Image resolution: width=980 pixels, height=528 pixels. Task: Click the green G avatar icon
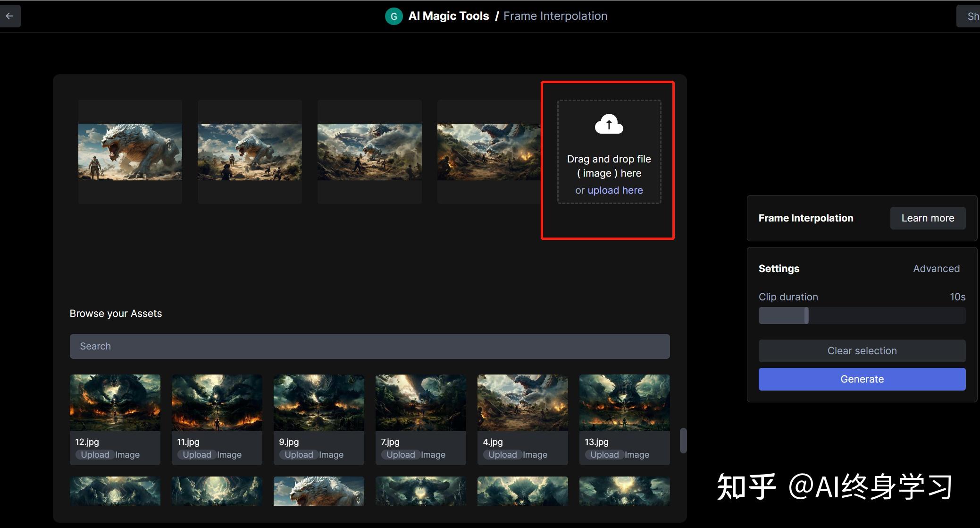[394, 16]
